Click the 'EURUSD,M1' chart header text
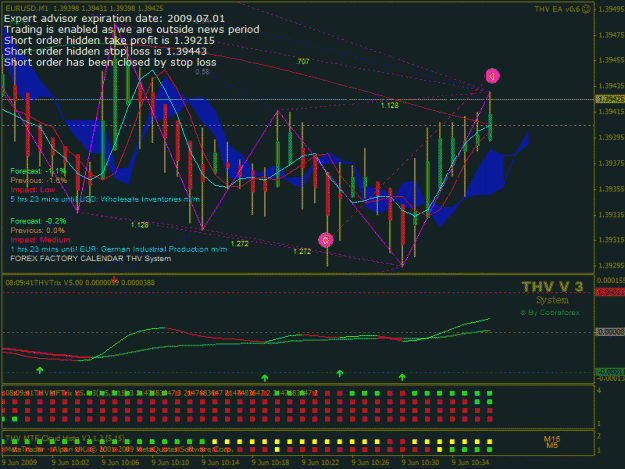Image resolution: width=625 pixels, height=469 pixels. click(x=27, y=8)
